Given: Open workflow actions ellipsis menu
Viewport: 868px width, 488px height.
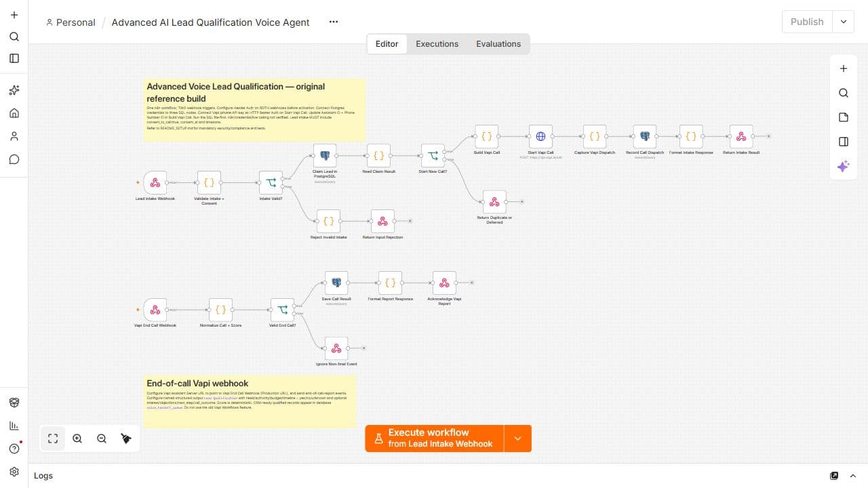Looking at the screenshot, I should click(x=333, y=22).
